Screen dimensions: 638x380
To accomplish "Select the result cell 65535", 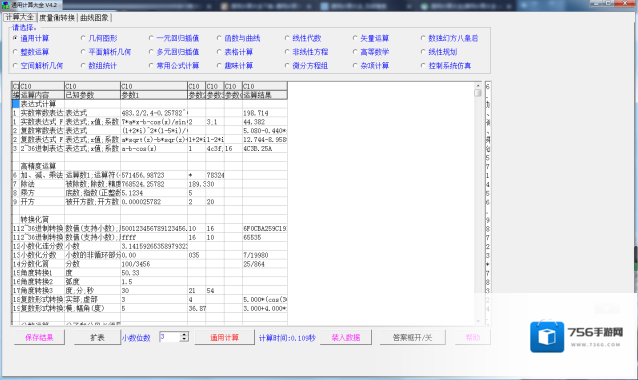I will coord(265,237).
